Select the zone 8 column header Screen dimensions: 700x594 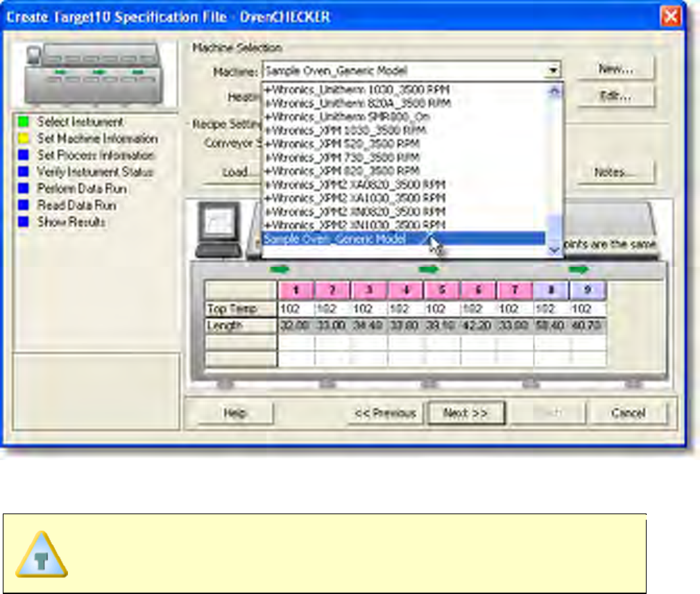point(552,290)
